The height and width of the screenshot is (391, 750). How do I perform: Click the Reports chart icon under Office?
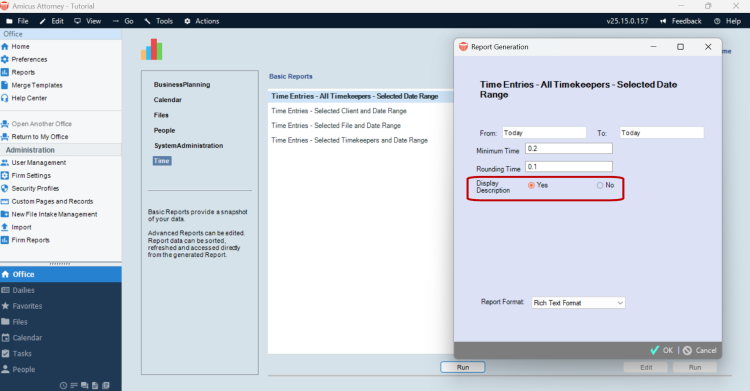[5, 72]
